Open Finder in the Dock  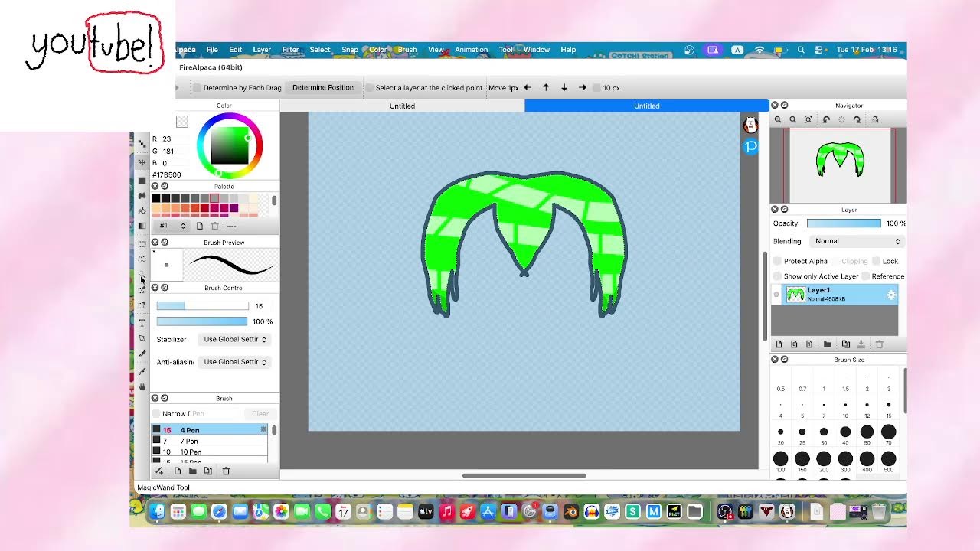pos(157,511)
